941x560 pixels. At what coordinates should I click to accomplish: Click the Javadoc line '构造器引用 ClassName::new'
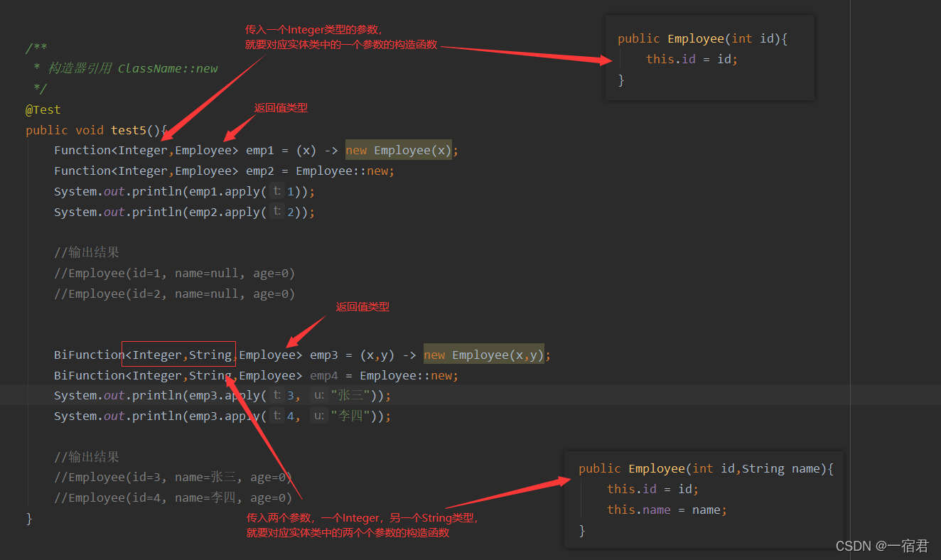[x=132, y=68]
